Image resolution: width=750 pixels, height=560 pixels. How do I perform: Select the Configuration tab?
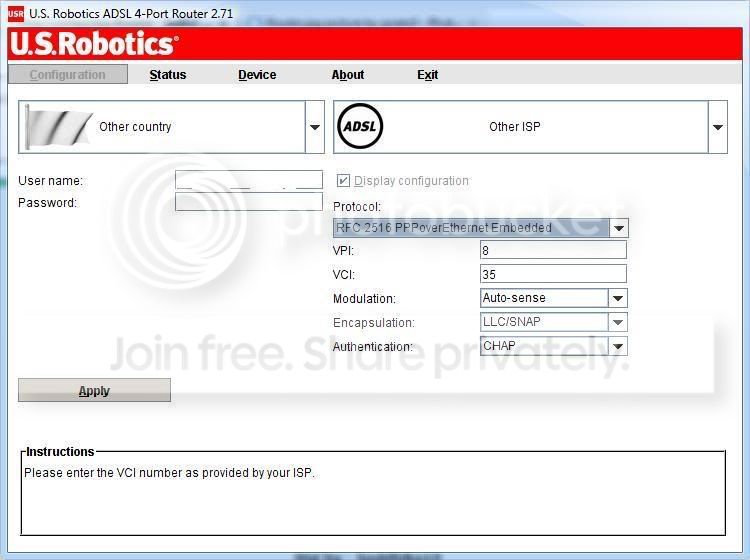[68, 75]
